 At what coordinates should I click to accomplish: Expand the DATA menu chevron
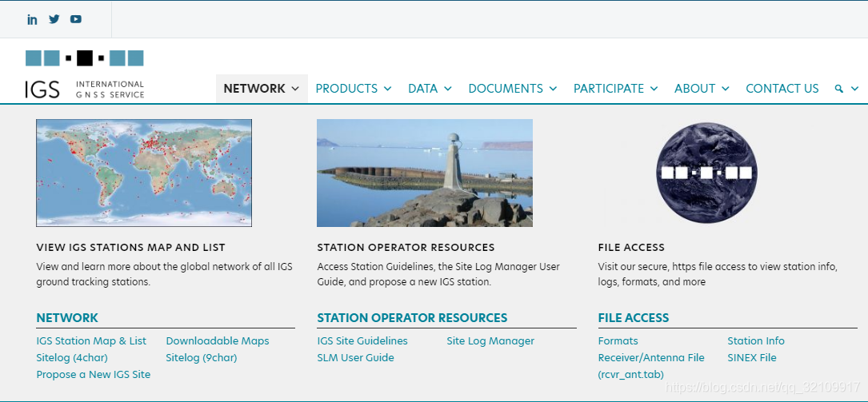(448, 89)
